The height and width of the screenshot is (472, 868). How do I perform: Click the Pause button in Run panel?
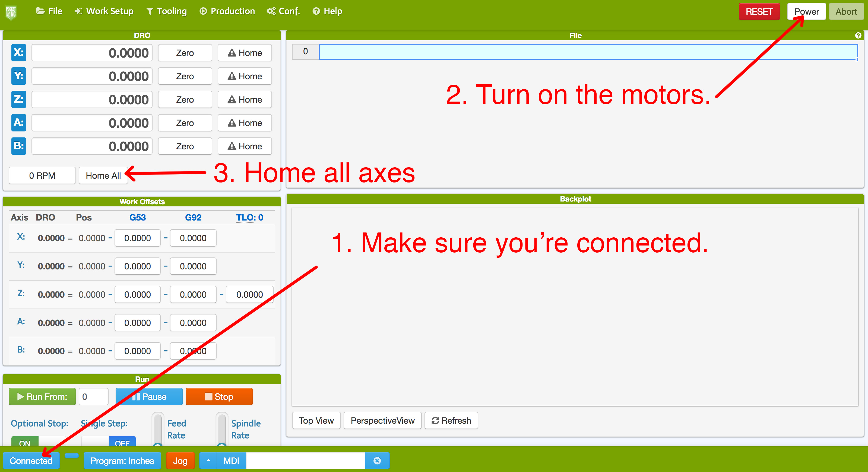pos(146,397)
